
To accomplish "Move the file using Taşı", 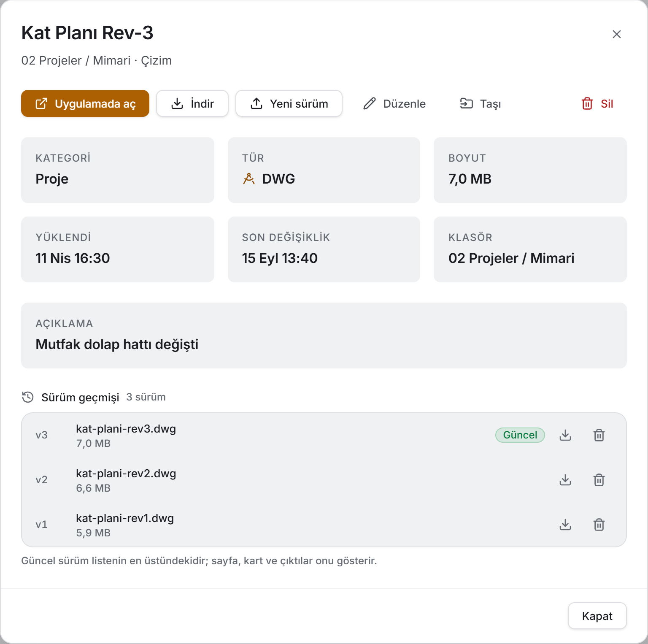I will pyautogui.click(x=481, y=103).
